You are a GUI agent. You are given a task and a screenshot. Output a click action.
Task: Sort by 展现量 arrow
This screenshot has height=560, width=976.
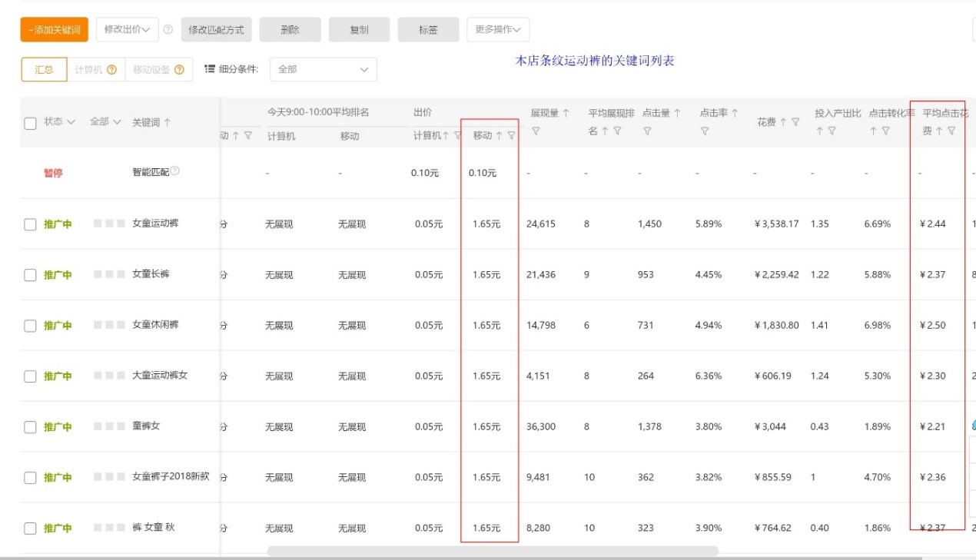click(566, 113)
